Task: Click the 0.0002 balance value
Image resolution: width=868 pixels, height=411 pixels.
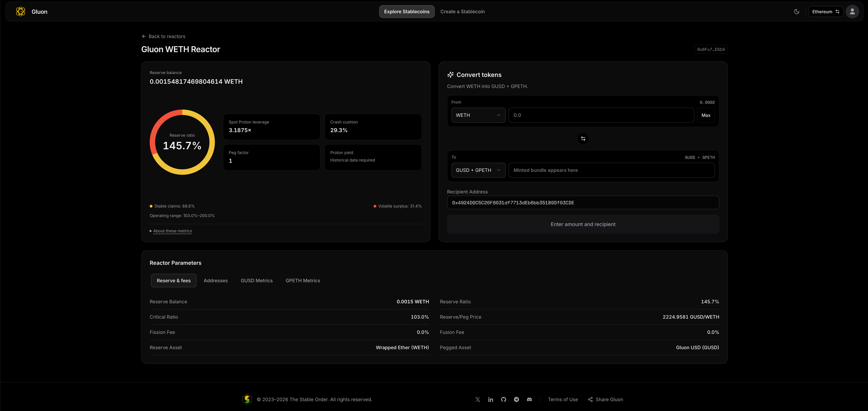Action: 707,103
